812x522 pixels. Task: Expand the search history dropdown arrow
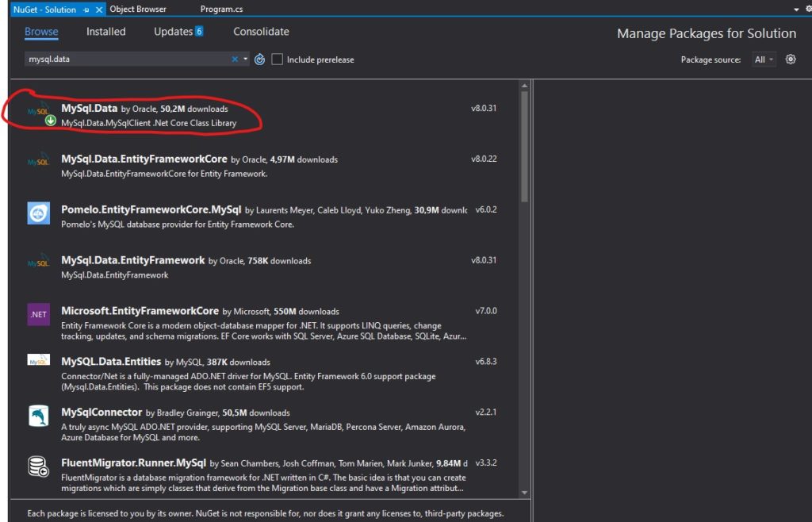click(246, 59)
